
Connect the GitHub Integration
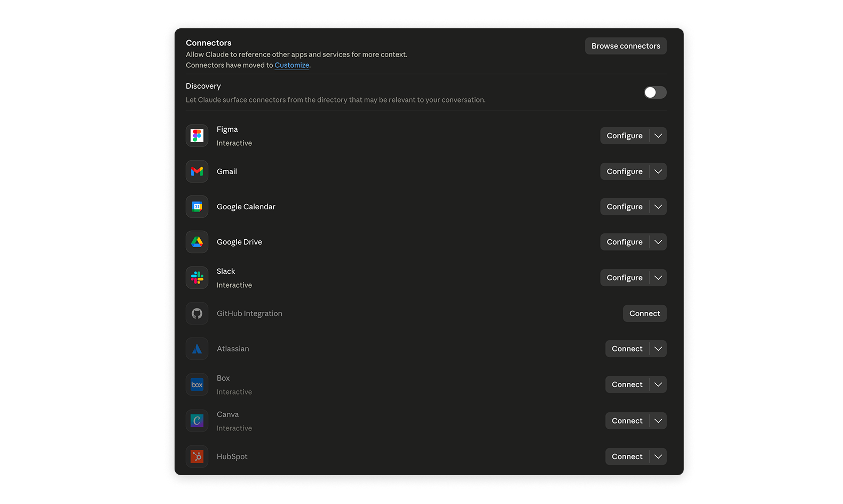644,313
